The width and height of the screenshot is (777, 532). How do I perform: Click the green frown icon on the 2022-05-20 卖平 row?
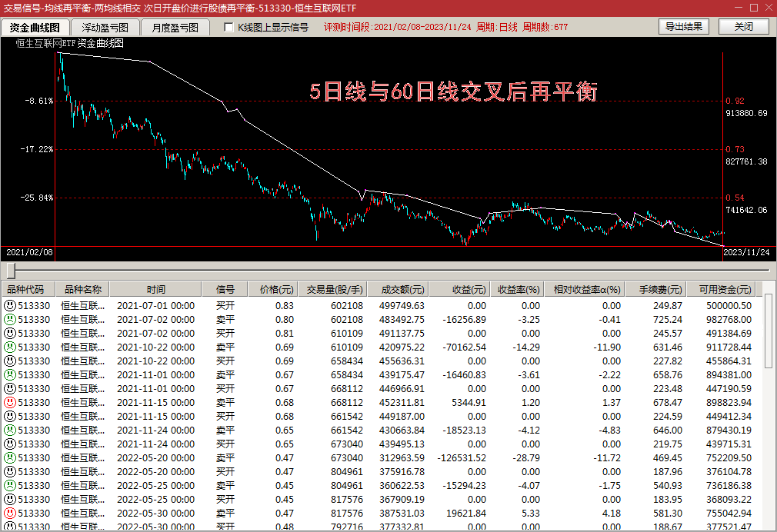10,457
